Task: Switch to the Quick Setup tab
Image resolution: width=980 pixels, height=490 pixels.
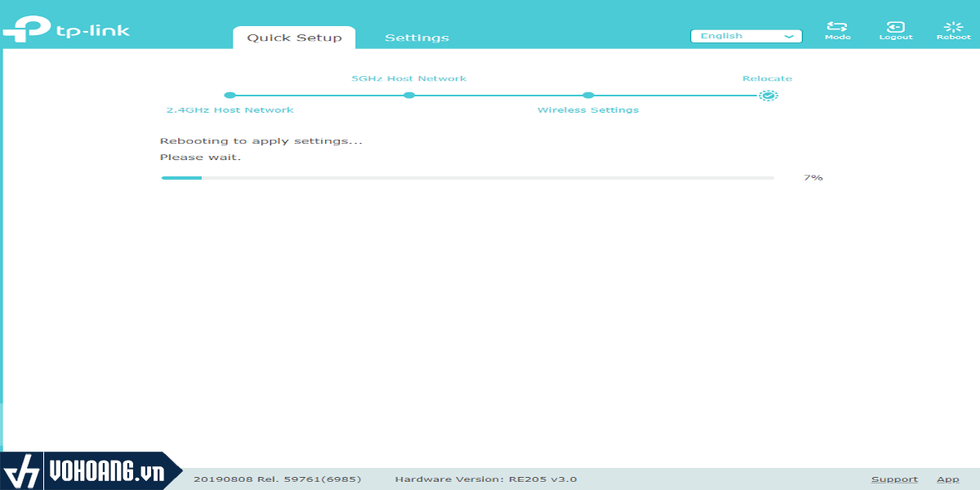Action: [x=294, y=38]
